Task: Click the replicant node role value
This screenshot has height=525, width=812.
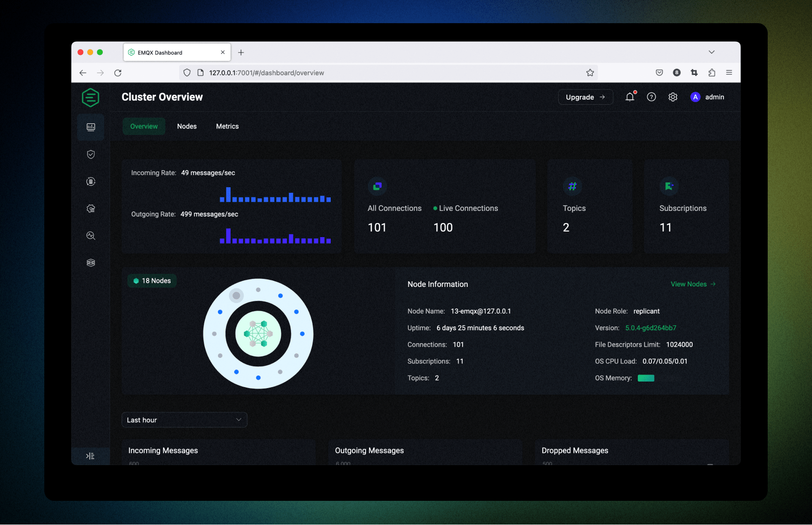Action: coord(646,311)
